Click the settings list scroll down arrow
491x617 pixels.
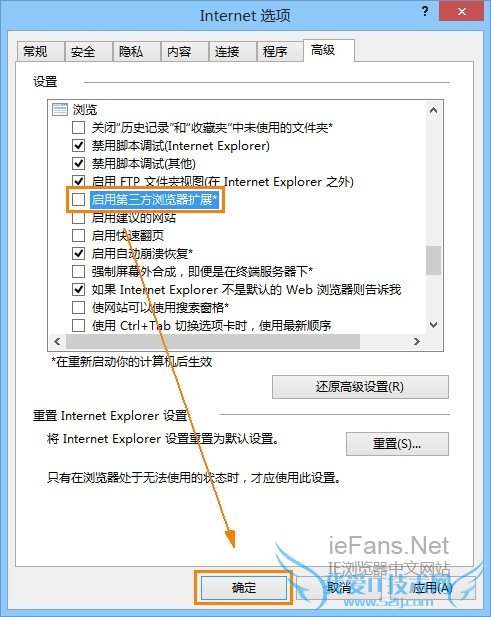click(x=434, y=325)
